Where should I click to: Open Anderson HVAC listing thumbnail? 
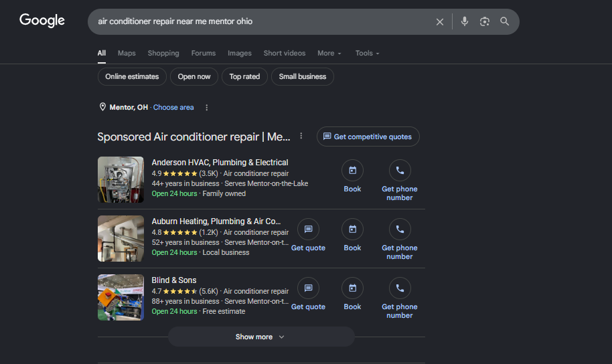coord(121,179)
